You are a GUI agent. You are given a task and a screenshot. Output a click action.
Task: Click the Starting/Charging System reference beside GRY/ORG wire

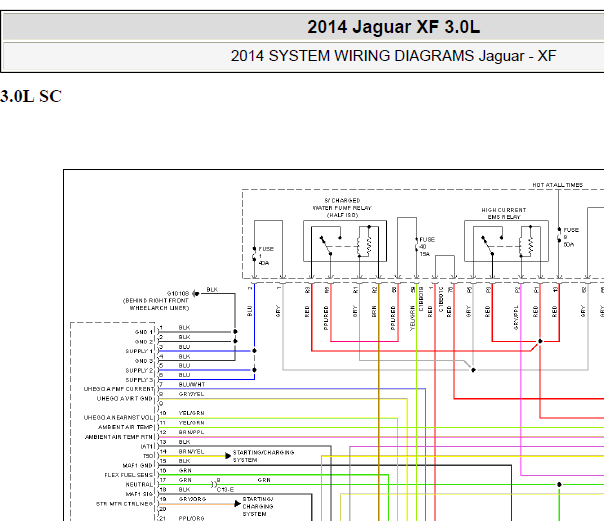258,506
